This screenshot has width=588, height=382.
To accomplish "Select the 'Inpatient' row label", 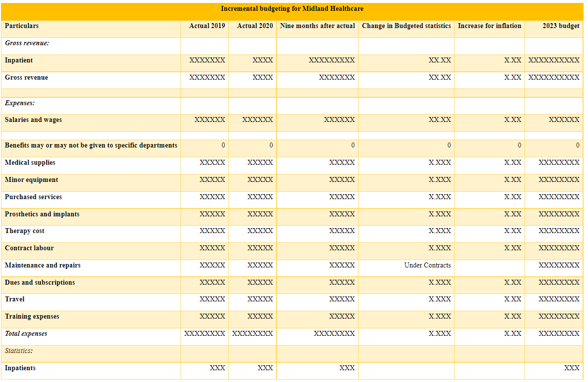I will (x=19, y=60).
